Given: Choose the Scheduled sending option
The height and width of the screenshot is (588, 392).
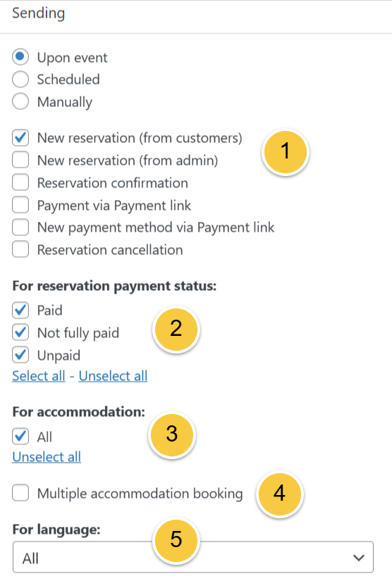Looking at the screenshot, I should tap(20, 80).
